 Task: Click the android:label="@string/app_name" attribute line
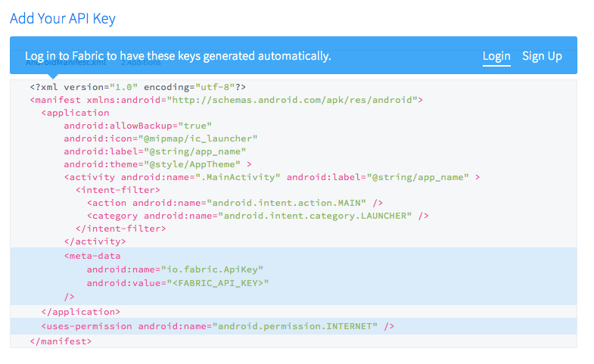point(155,151)
